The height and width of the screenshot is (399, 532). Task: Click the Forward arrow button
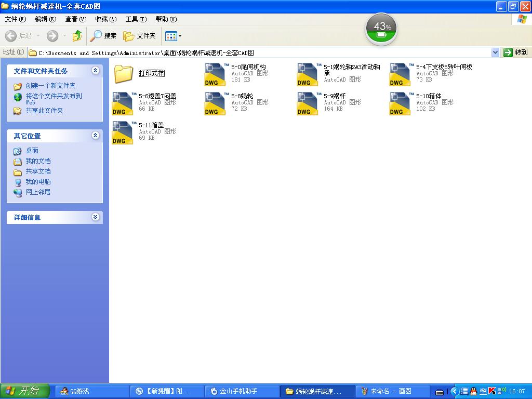click(52, 36)
